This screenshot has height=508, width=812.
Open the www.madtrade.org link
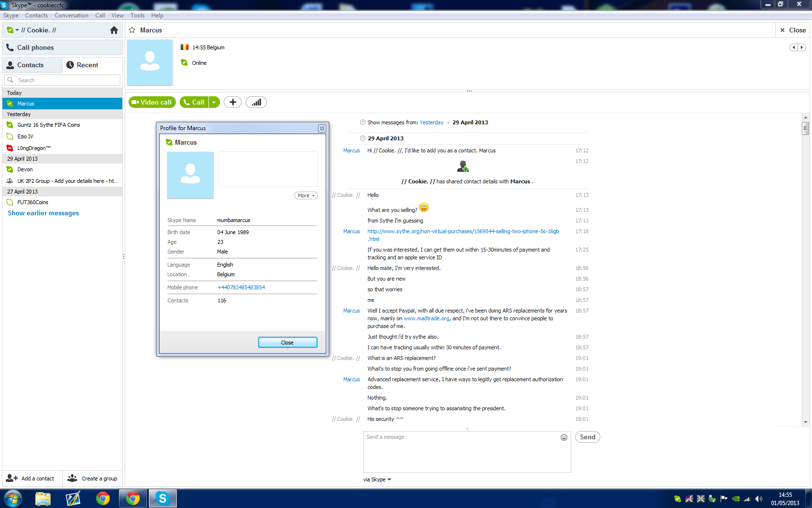point(427,318)
